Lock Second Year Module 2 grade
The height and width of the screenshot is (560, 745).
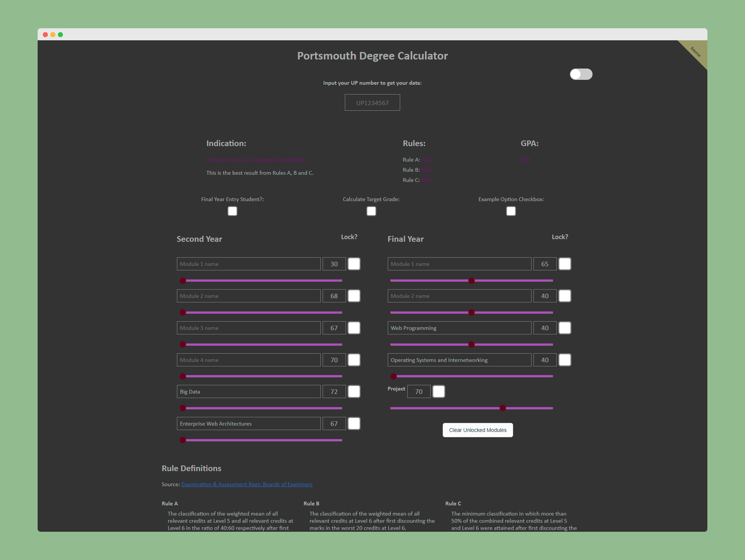pos(354,296)
